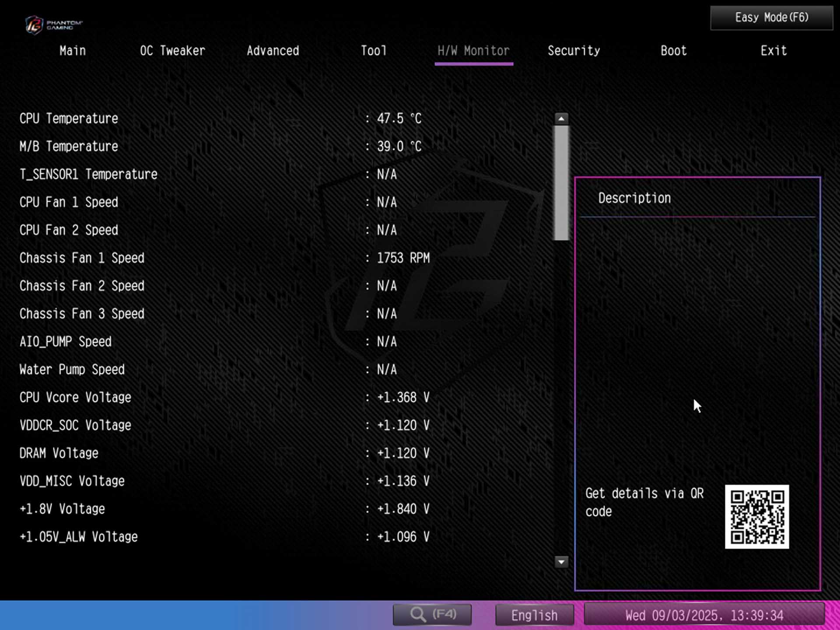Open the Tool tab
Image resolution: width=840 pixels, height=630 pixels.
coord(373,51)
